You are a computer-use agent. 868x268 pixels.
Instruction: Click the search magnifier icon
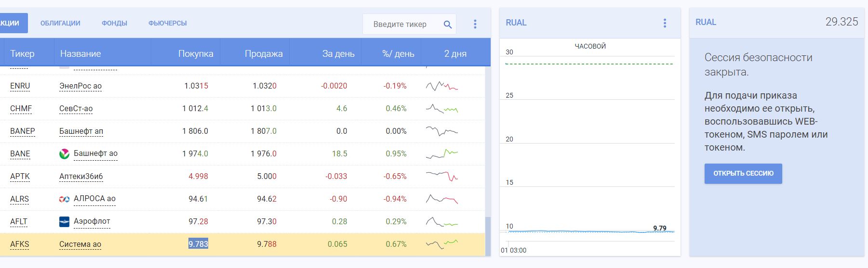pyautogui.click(x=447, y=24)
